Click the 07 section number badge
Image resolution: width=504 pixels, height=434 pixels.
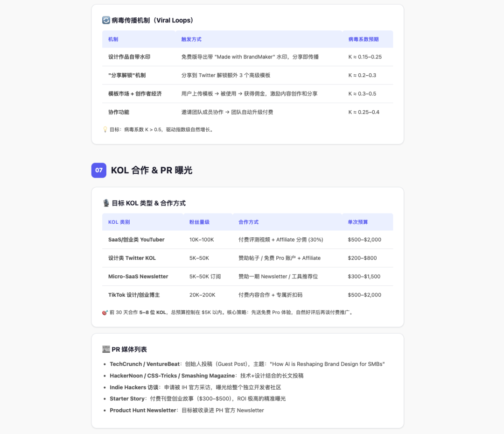tap(98, 170)
